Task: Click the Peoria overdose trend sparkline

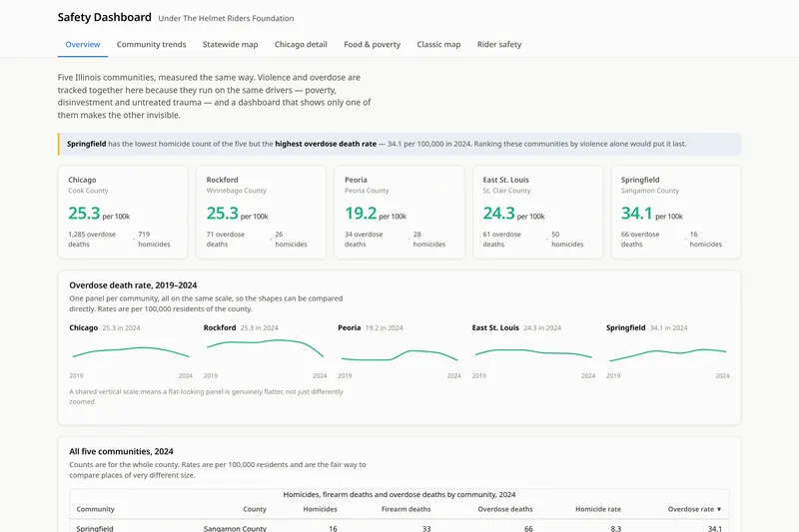Action: coord(399,355)
